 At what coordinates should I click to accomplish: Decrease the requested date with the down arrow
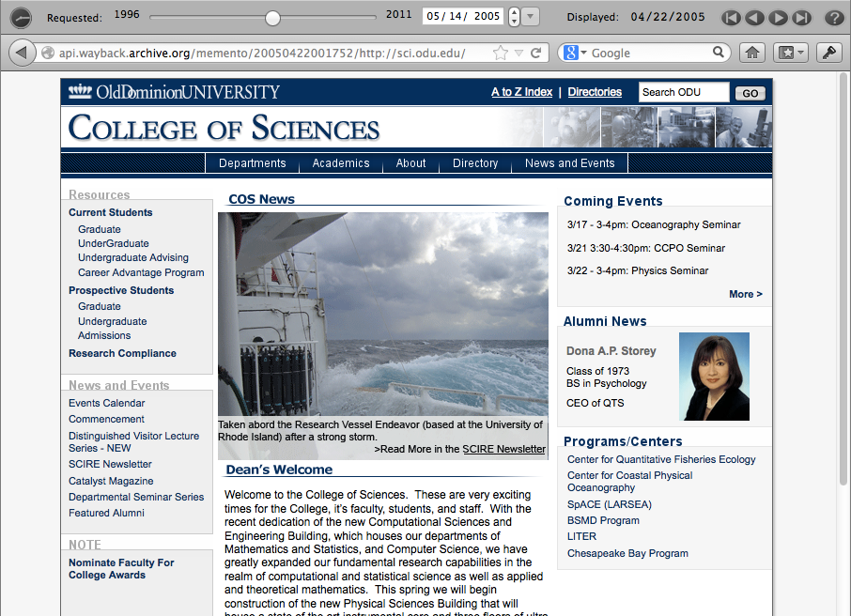click(x=514, y=22)
